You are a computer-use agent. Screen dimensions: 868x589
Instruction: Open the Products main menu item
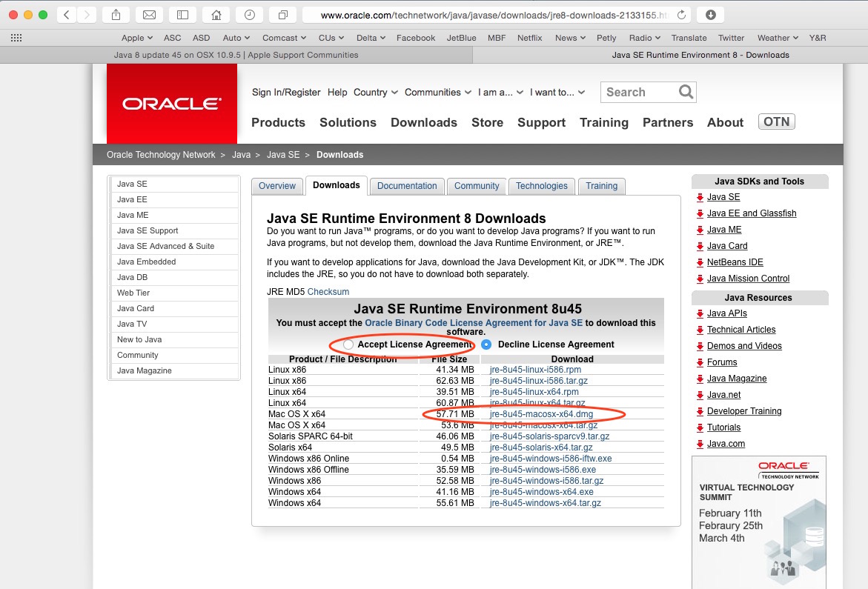click(279, 122)
